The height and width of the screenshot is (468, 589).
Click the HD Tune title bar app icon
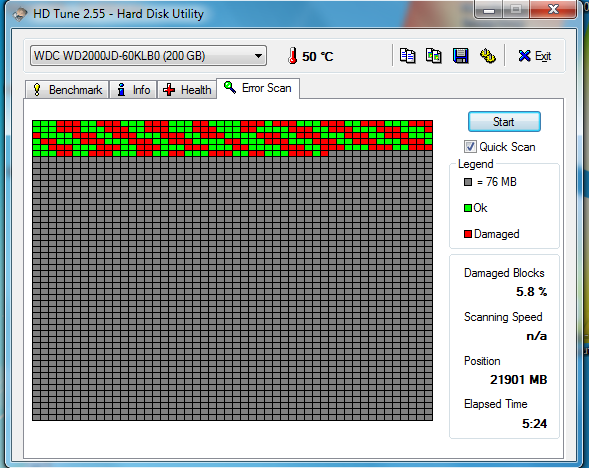coord(20,14)
